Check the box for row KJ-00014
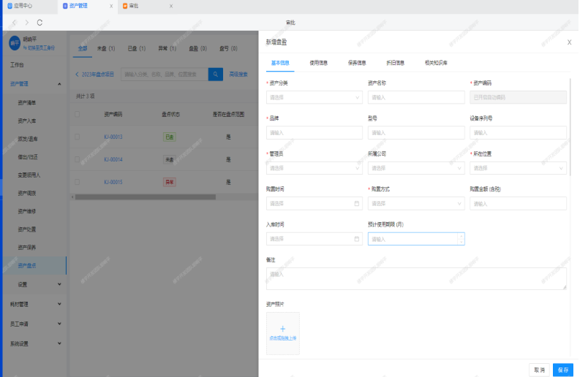This screenshot has width=588, height=377. (x=78, y=159)
